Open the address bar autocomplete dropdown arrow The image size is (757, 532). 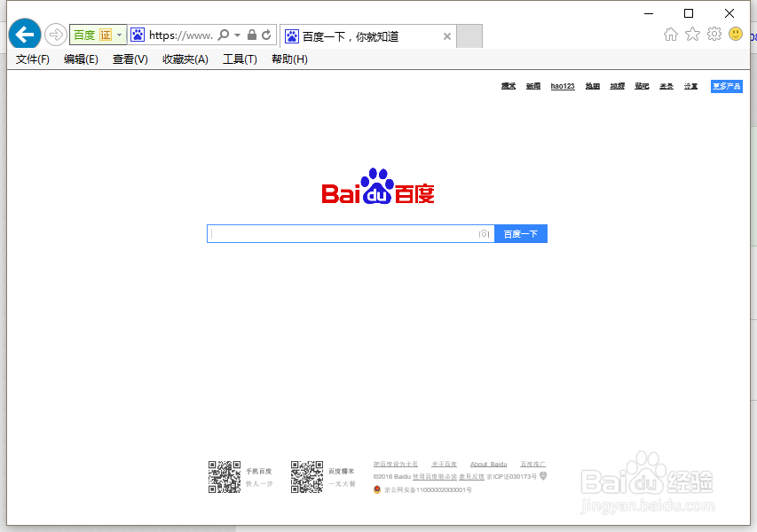tap(237, 35)
